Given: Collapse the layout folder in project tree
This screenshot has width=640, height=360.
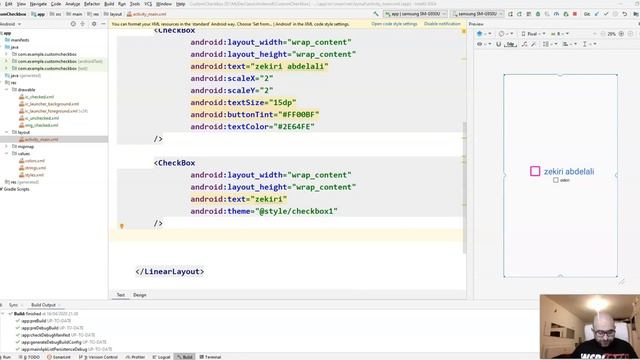Looking at the screenshot, I should tap(7, 132).
